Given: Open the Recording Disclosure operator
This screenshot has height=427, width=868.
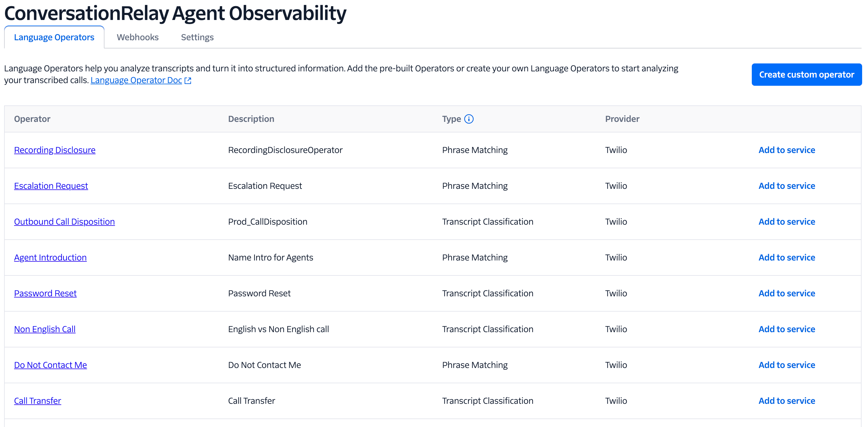Looking at the screenshot, I should tap(55, 150).
